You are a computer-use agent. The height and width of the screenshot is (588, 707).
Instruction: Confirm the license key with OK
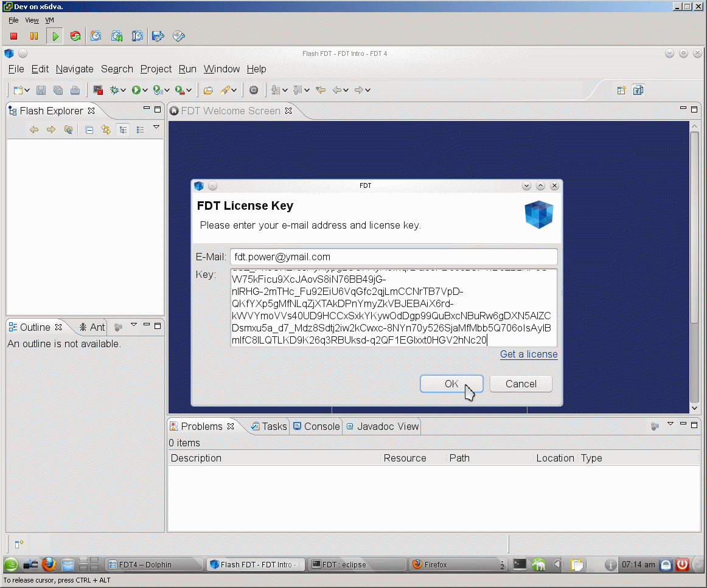coord(451,384)
